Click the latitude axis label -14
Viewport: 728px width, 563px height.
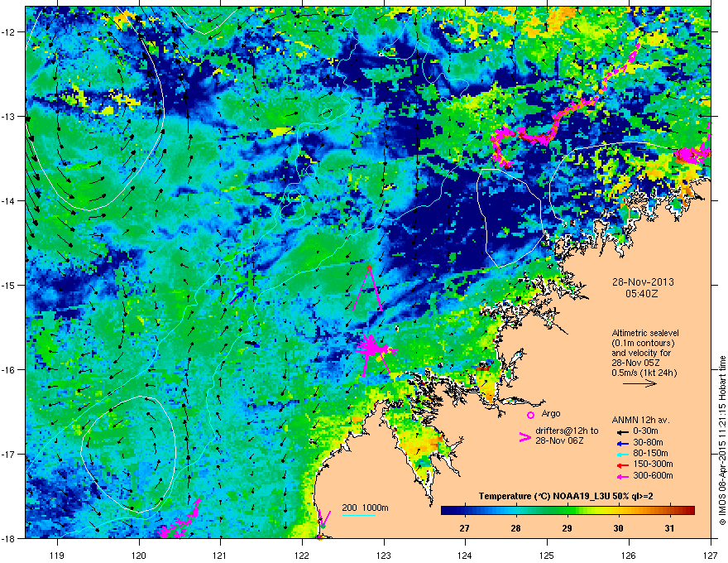tap(8, 200)
